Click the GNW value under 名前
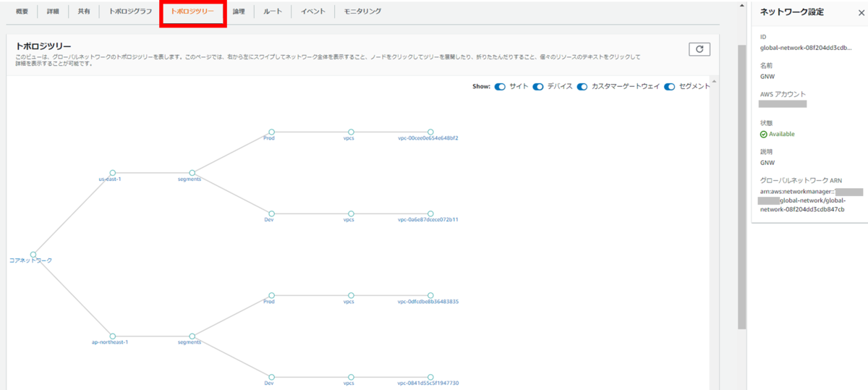This screenshot has width=868, height=390. 767,75
